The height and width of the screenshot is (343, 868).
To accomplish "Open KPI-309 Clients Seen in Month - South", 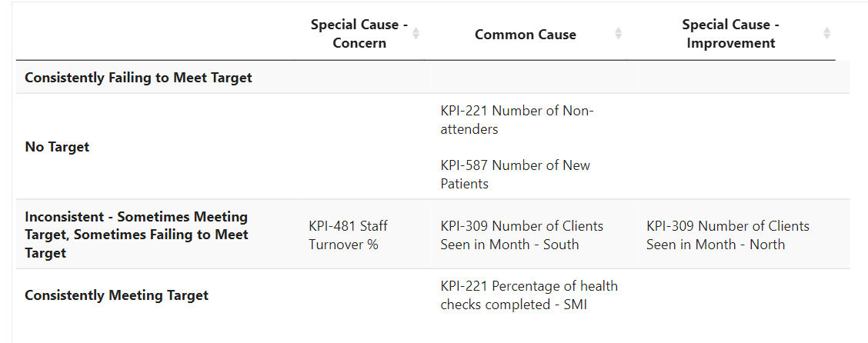I will click(x=521, y=235).
